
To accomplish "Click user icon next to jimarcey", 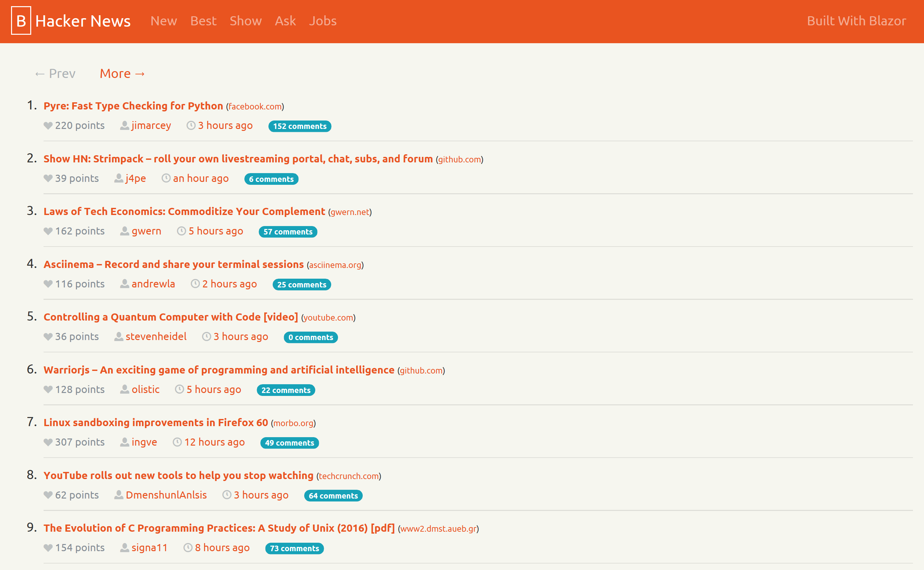I will pyautogui.click(x=124, y=126).
